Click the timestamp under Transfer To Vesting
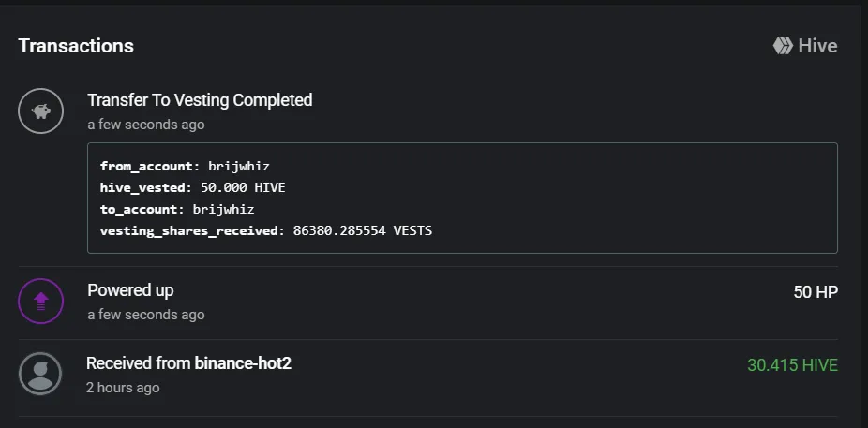 pos(146,125)
